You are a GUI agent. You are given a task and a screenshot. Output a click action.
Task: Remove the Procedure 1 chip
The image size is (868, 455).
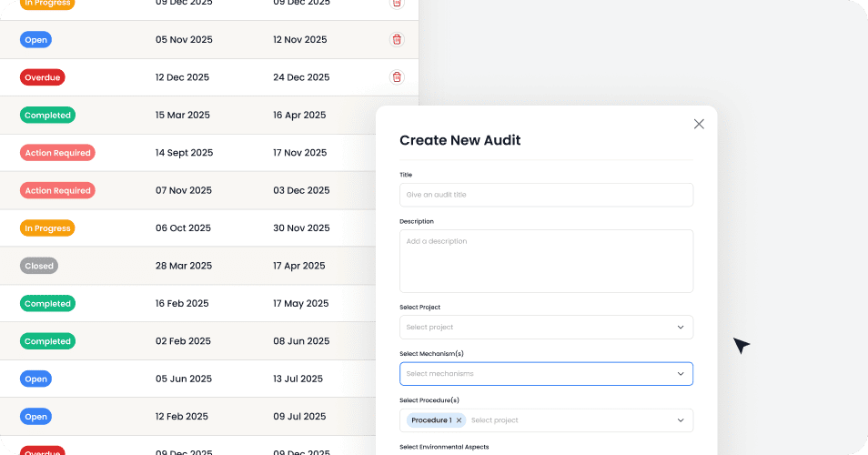pyautogui.click(x=459, y=420)
